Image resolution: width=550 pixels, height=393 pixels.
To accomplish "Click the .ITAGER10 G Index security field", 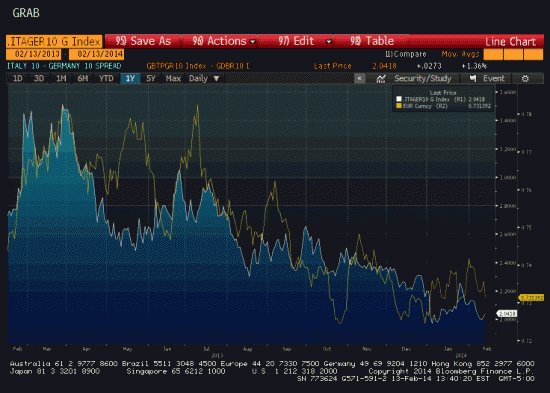I will pos(54,41).
